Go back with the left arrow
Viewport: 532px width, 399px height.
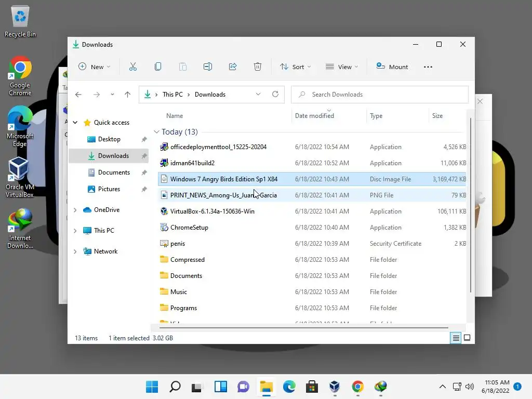point(78,95)
